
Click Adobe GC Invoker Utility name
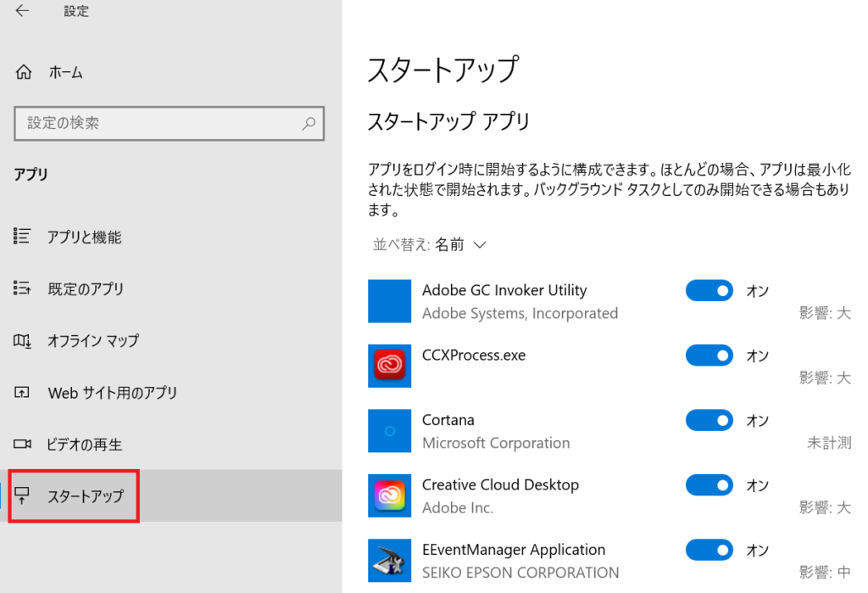504,290
